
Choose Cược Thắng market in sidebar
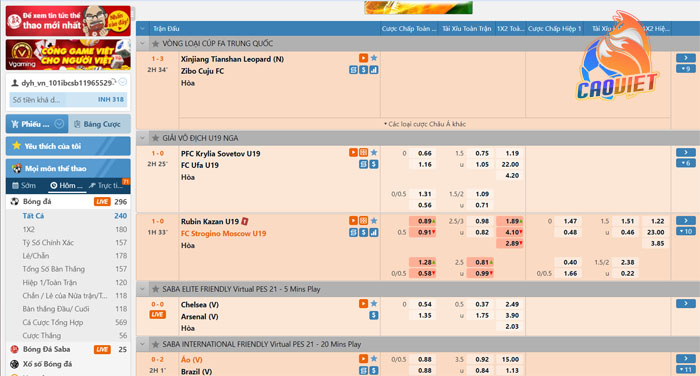(42, 335)
